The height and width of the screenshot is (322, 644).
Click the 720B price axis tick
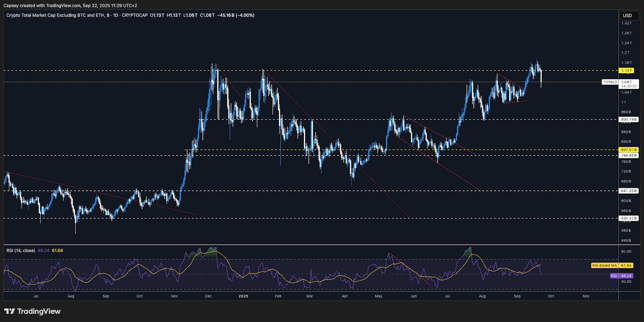tap(626, 171)
